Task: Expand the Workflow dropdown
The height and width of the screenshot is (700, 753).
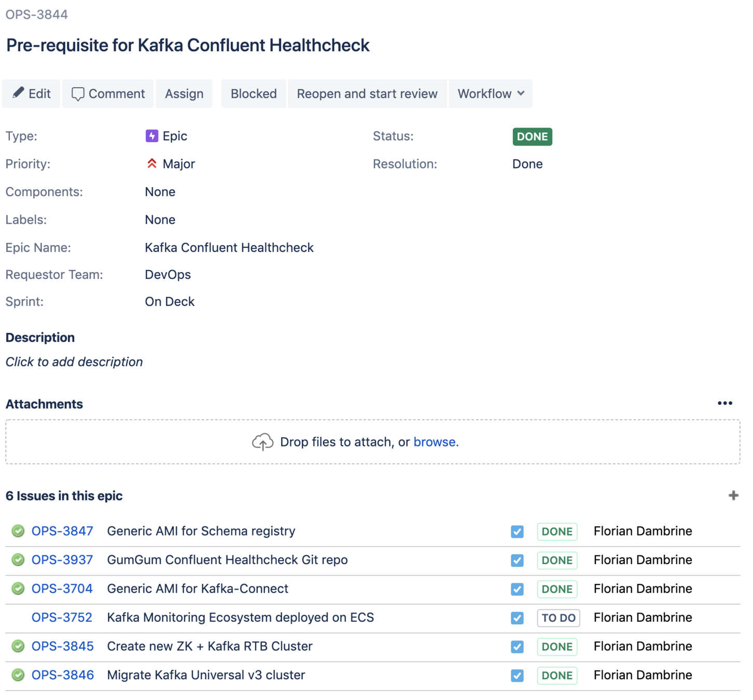Action: tap(491, 94)
